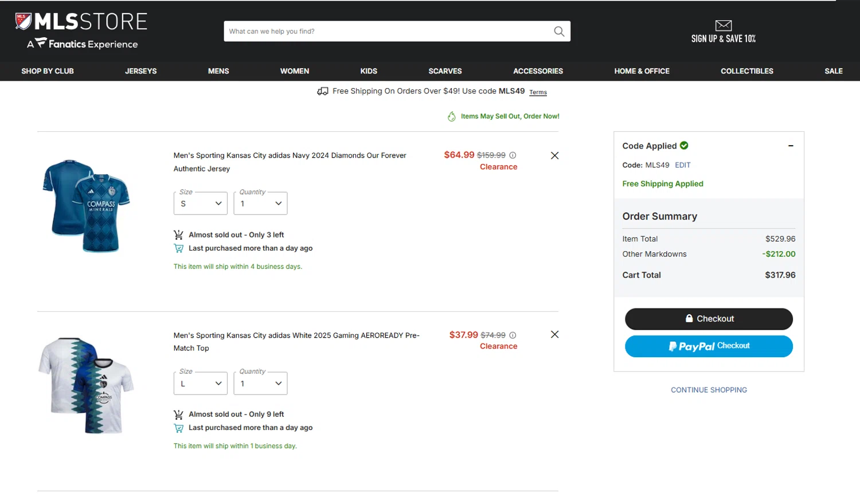
Task: Open Quantity dropdown for the Pre-Match Top
Action: coord(260,384)
